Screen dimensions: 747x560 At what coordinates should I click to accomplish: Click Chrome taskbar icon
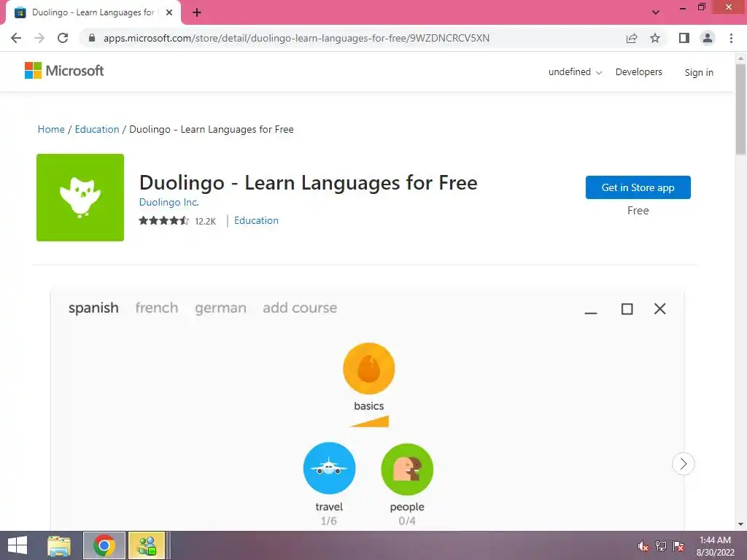tap(104, 545)
